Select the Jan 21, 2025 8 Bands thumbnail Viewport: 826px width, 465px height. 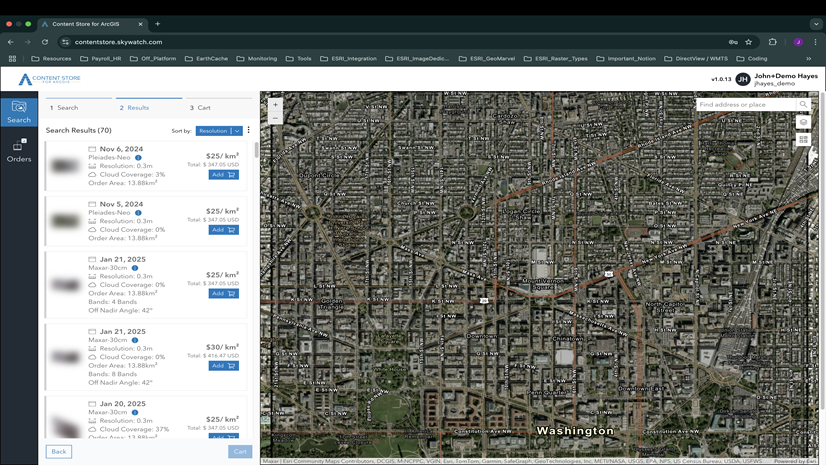[x=65, y=357]
